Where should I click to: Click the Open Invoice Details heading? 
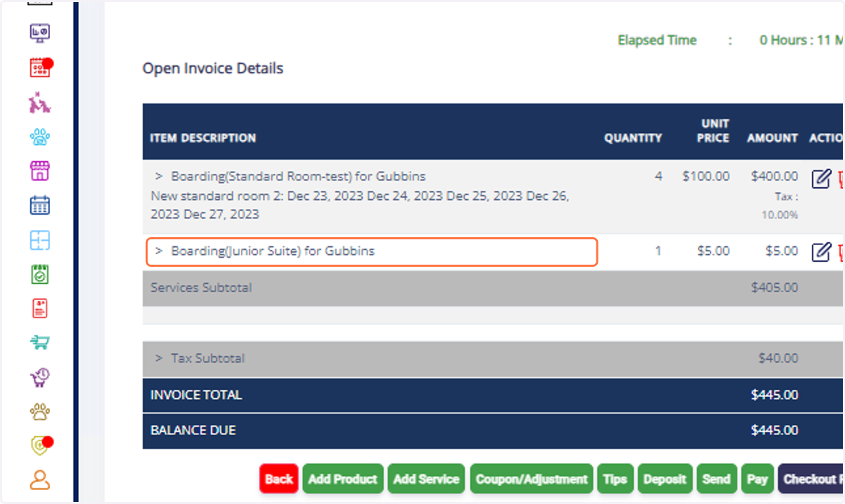click(x=213, y=68)
